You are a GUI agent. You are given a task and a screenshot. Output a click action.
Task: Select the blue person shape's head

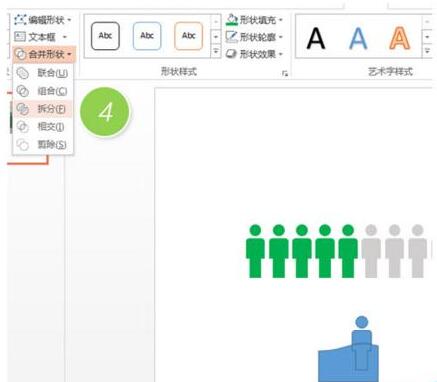pos(362,322)
